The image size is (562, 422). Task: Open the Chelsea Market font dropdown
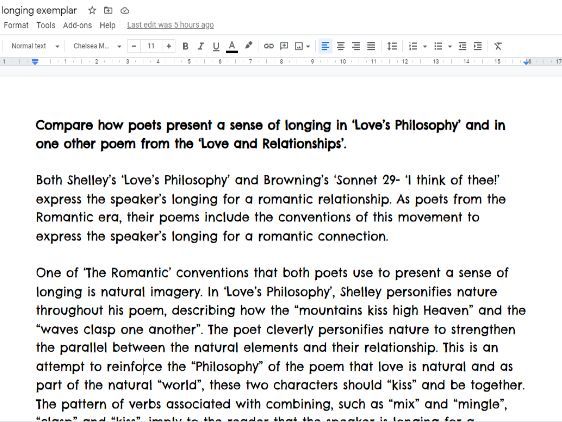pyautogui.click(x=97, y=46)
